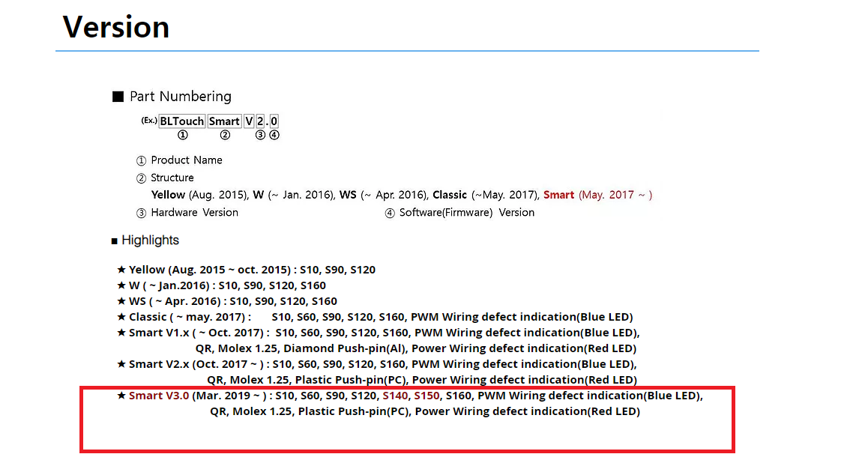This screenshot has height=466, width=868.
Task: Select "Hardware Version" legend entry
Action: [x=194, y=213]
